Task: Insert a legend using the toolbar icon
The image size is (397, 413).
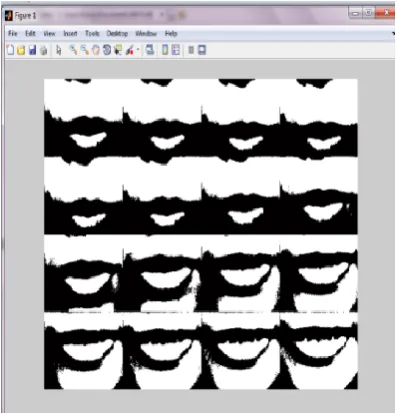Action: 176,50
